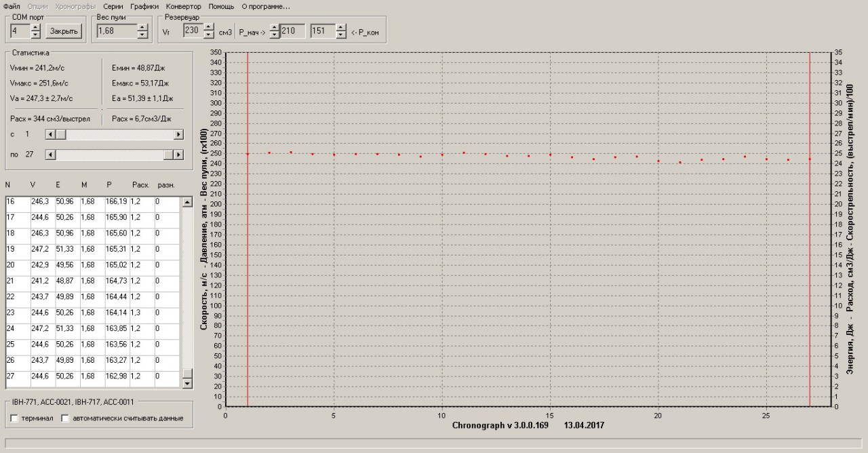
Task: Click left arrow of the 'по' range scrollbar
Action: point(50,155)
